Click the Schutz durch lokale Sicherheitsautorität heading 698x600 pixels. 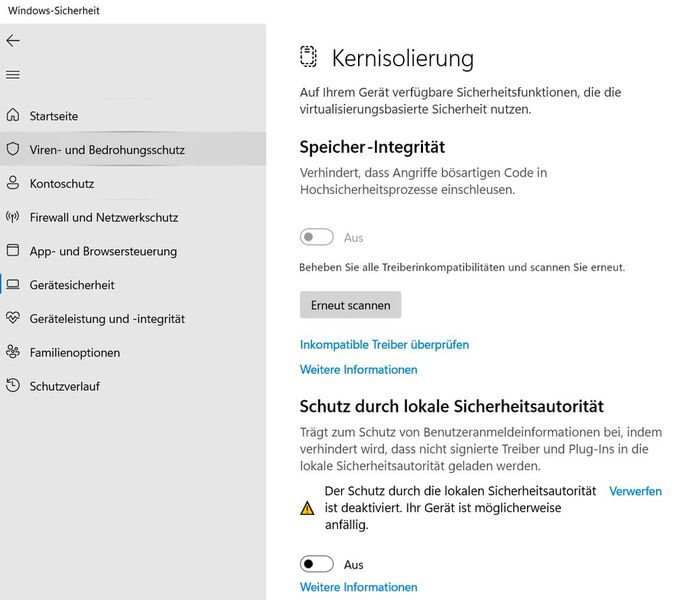(451, 406)
